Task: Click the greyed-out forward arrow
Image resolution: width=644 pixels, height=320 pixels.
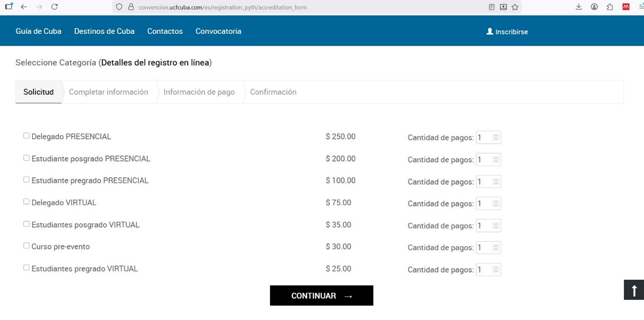Action: pyautogui.click(x=39, y=7)
